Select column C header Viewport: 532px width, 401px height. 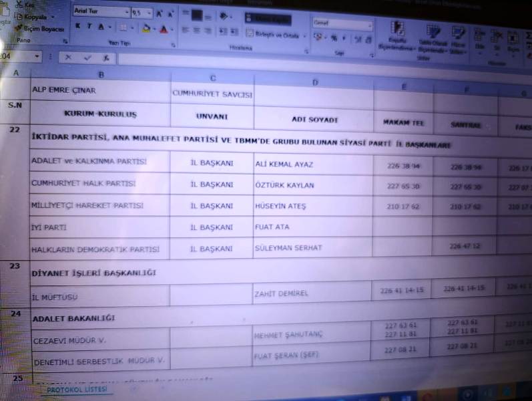click(x=212, y=78)
